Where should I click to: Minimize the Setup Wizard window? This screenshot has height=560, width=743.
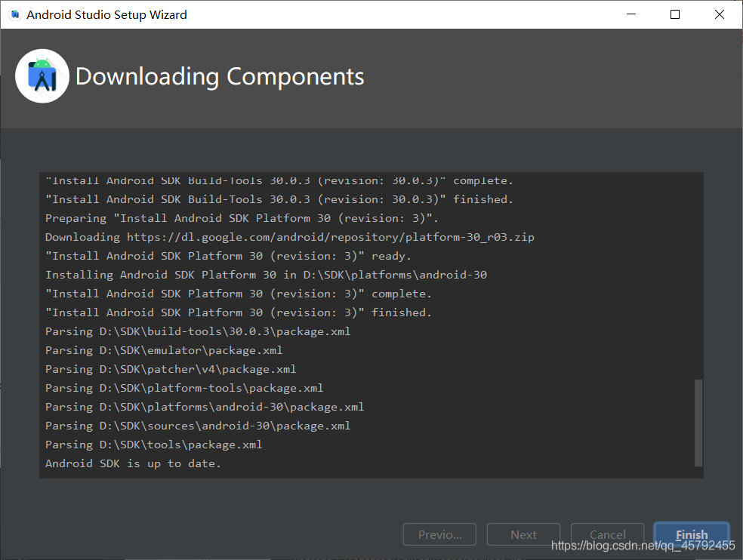[x=631, y=14]
